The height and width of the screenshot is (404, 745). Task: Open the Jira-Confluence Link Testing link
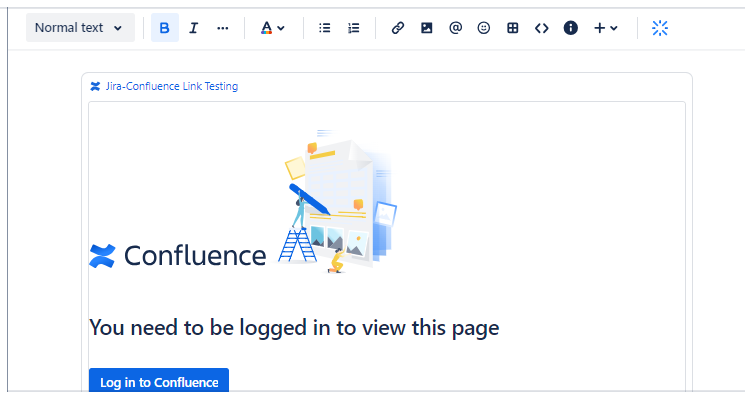tap(172, 86)
